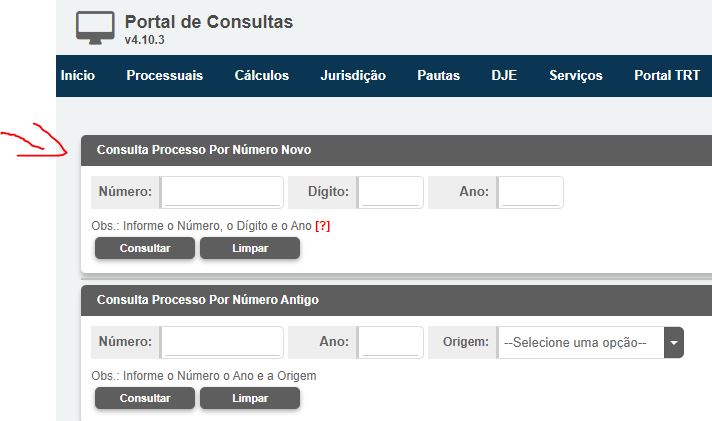
Task: Open the Jurisdição menu
Action: 353,76
